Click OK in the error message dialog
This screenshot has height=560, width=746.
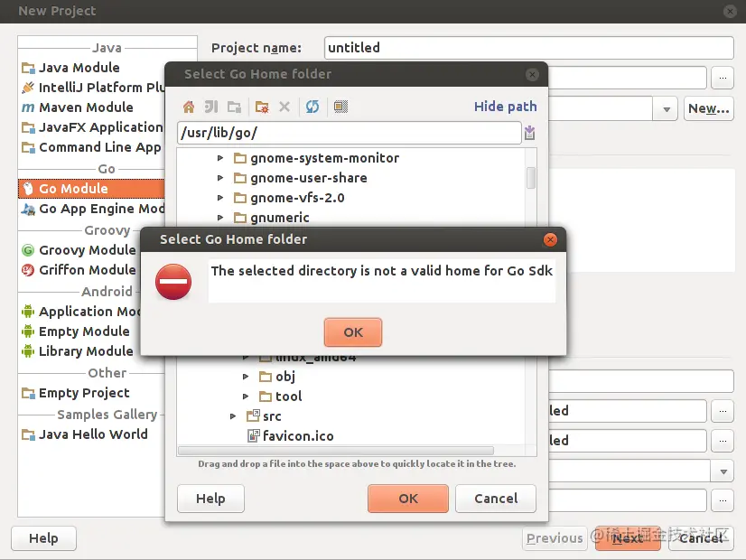pyautogui.click(x=353, y=332)
